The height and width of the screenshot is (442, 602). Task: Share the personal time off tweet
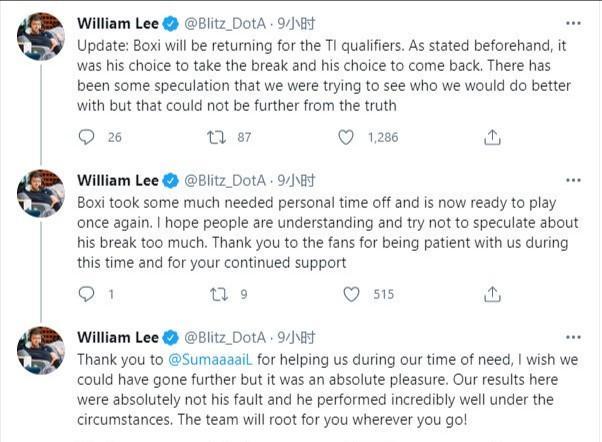point(491,294)
